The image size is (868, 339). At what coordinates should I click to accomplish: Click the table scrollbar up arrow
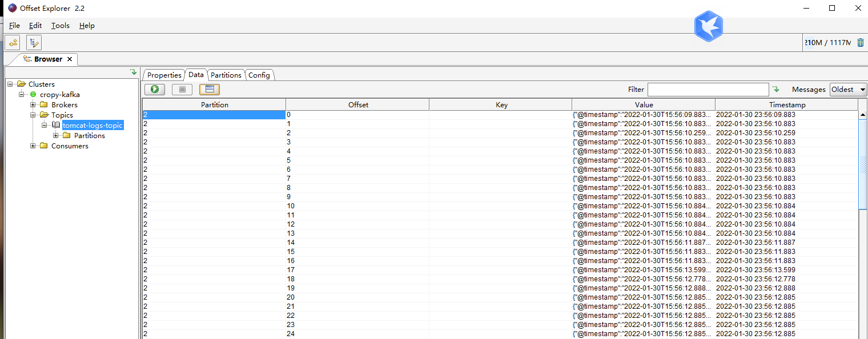pyautogui.click(x=863, y=115)
